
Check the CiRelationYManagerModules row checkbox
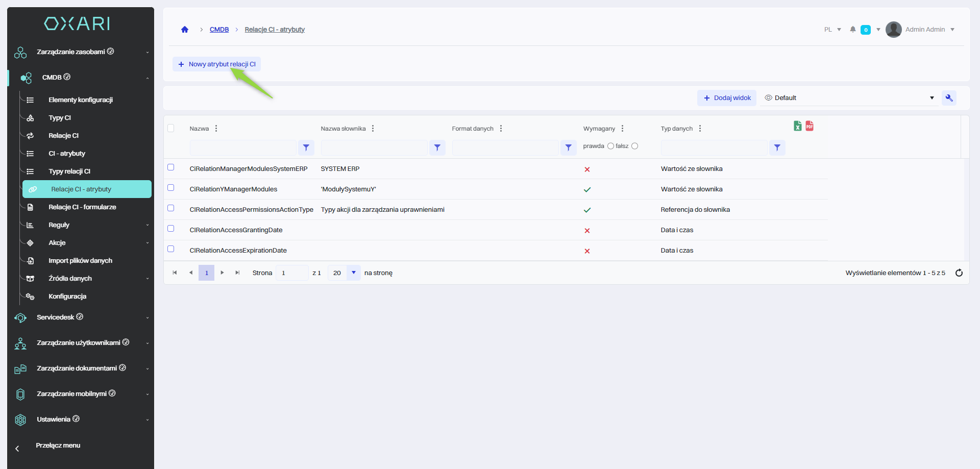[171, 188]
